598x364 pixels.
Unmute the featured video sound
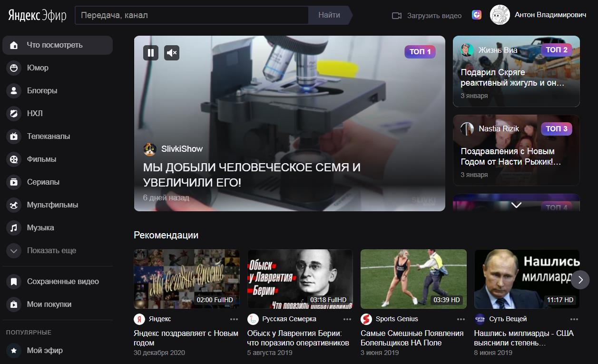172,53
